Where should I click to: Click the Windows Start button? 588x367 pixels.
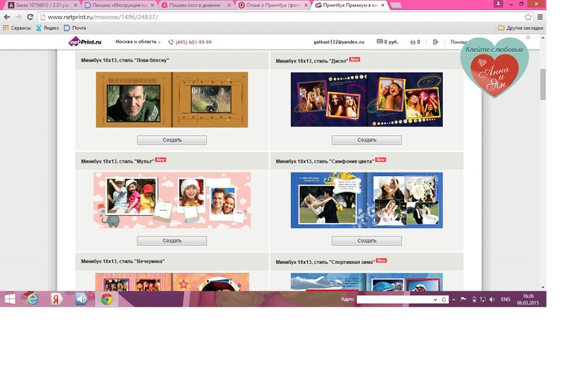point(11,299)
